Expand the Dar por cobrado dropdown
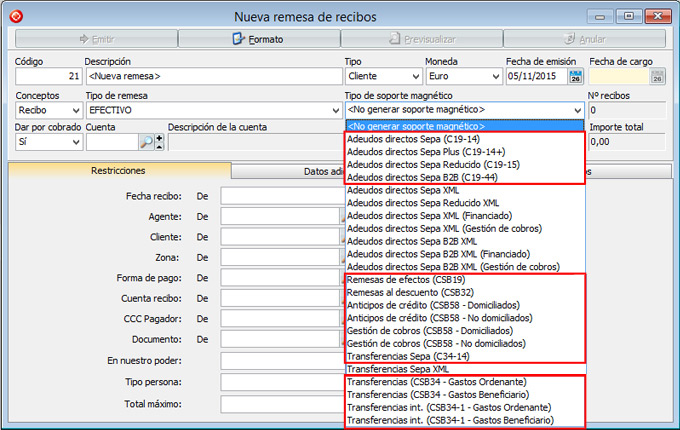Screen dimensions: 680x430 75,142
